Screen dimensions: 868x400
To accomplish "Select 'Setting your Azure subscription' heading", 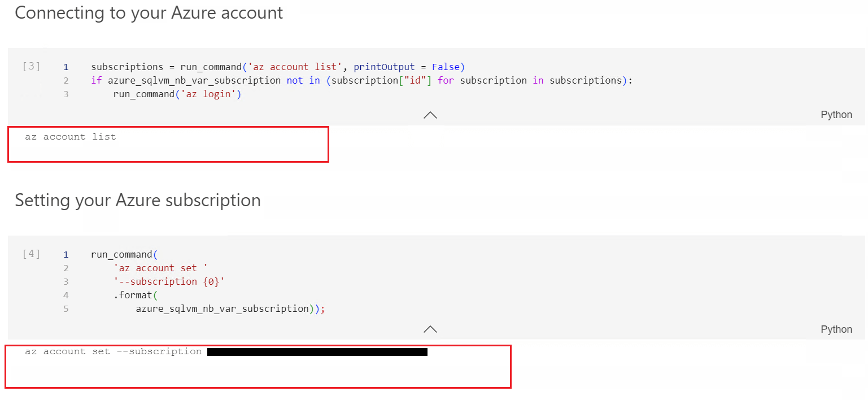I will (x=138, y=201).
